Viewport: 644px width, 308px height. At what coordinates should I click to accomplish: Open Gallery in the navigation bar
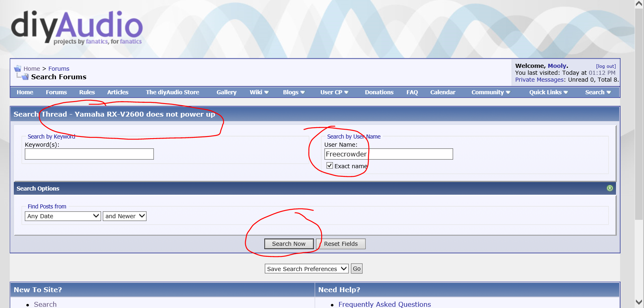click(227, 92)
